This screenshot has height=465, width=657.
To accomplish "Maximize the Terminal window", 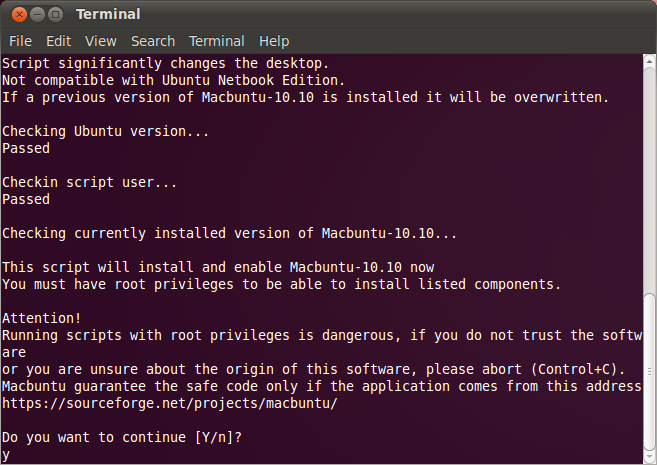I will tap(55, 14).
